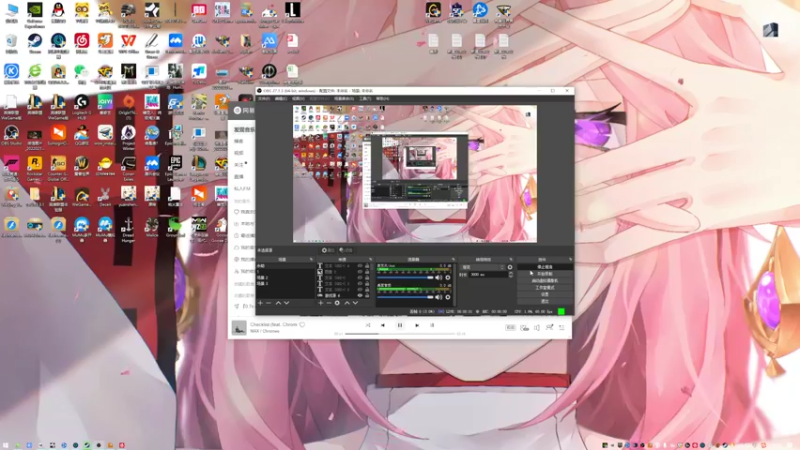Toggle visibility of the image source
Viewport: 800px width, 450px height.
tap(360, 271)
